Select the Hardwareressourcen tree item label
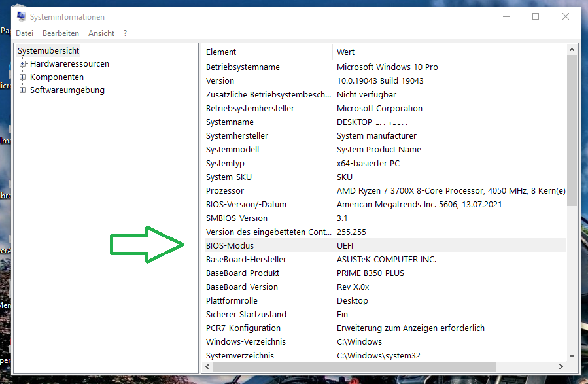This screenshot has height=384, width=588. [69, 63]
